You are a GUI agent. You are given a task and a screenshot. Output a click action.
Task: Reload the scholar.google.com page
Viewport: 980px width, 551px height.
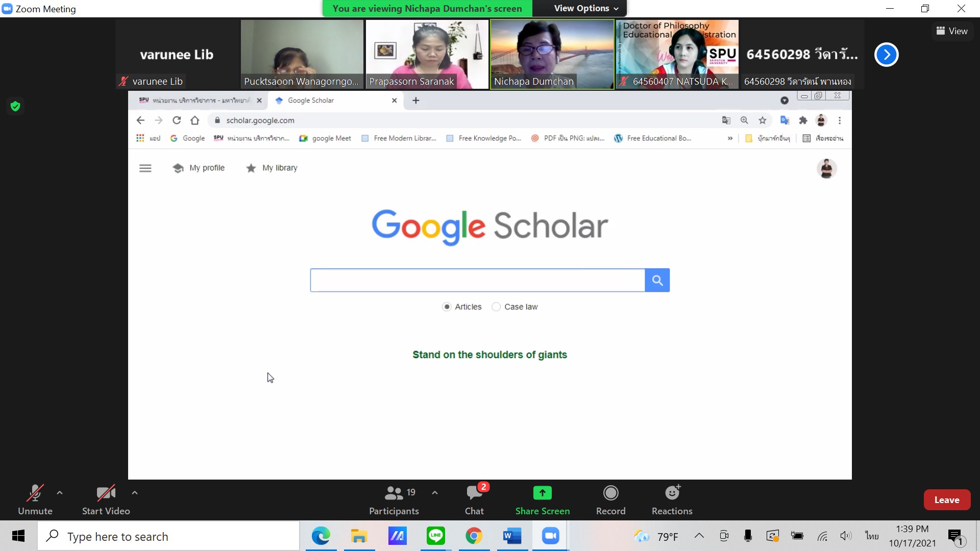[x=177, y=120]
